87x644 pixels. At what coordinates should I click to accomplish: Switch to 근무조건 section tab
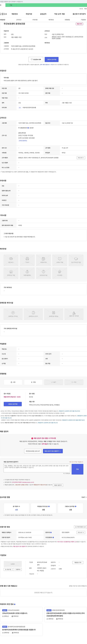pos(19,20)
